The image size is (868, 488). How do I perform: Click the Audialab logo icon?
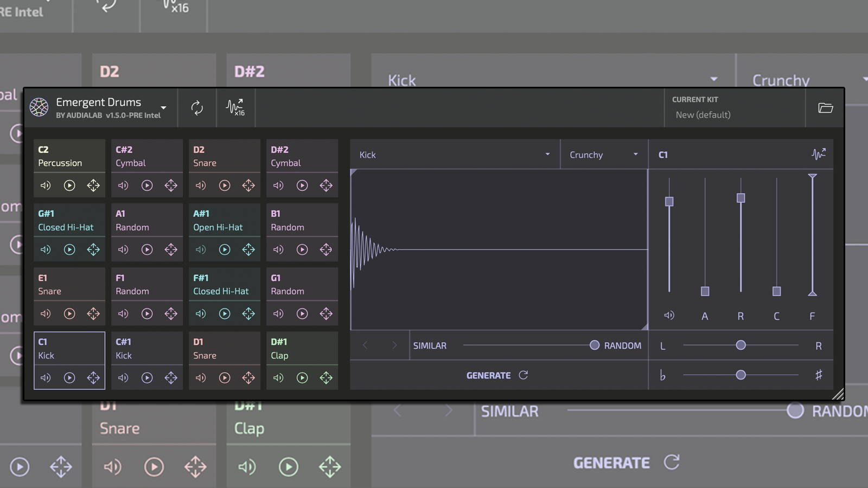click(x=38, y=107)
